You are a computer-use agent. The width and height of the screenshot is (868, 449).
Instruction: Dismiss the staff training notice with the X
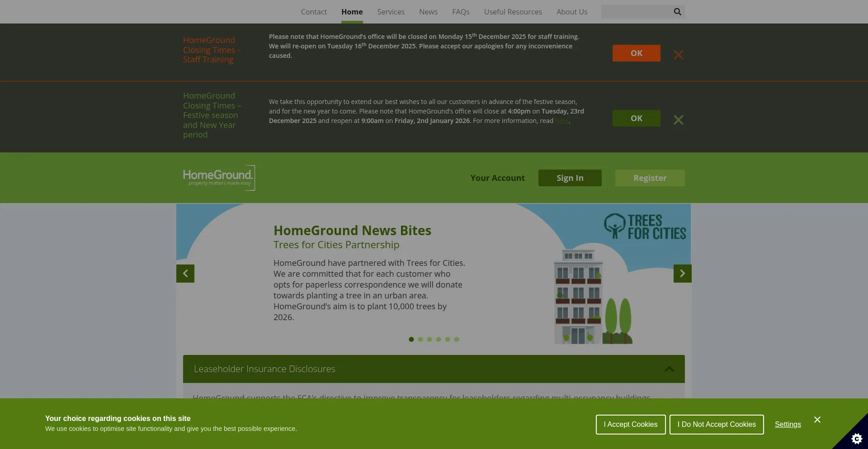point(678,55)
